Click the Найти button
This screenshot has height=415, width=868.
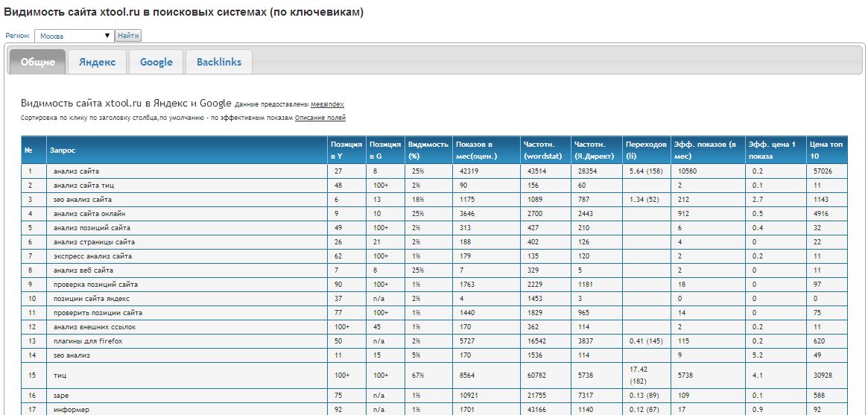(x=128, y=36)
